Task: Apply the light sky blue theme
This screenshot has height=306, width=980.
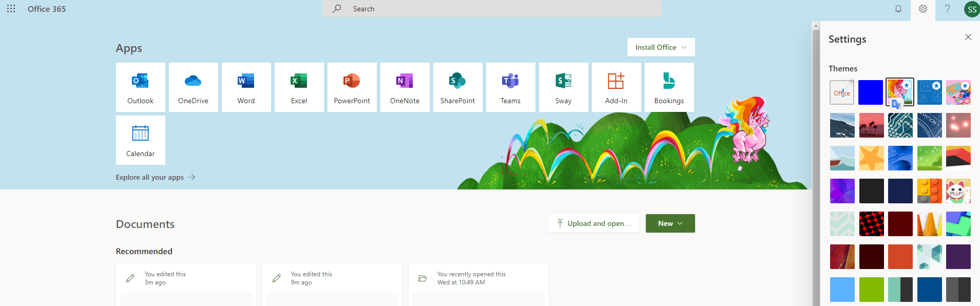Action: pyautogui.click(x=842, y=290)
